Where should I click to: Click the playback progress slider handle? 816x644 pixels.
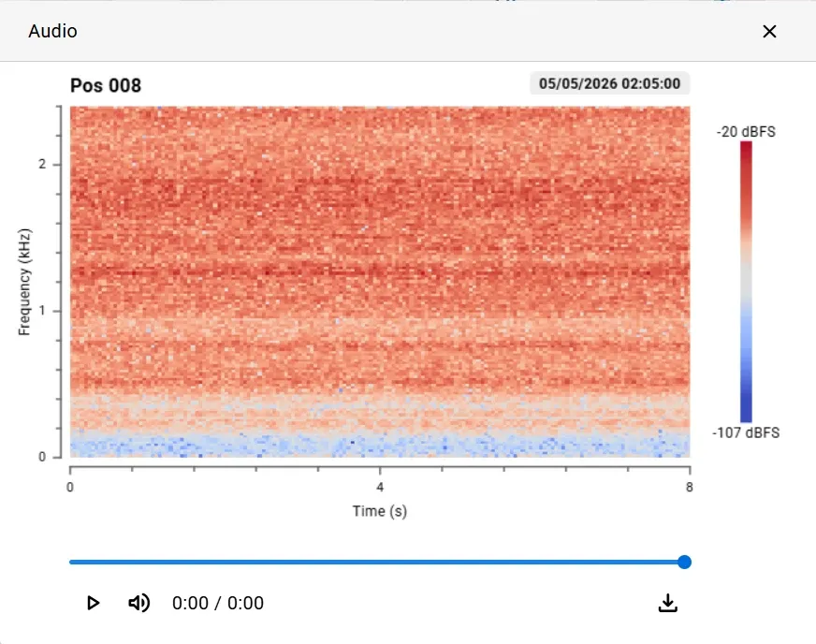pos(684,562)
